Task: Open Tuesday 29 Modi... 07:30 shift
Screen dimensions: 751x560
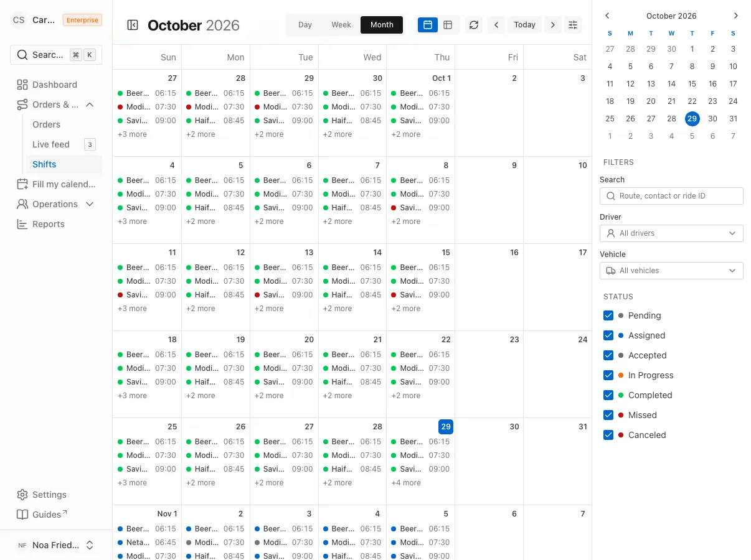Action: coord(284,107)
